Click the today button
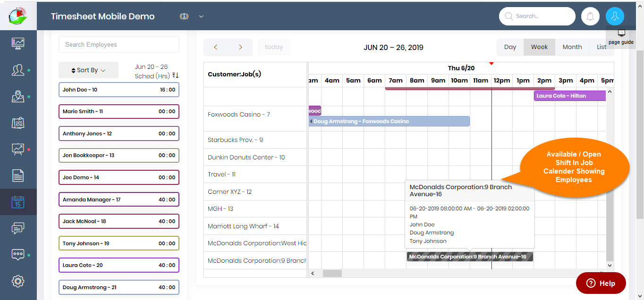The image size is (644, 300). coord(274,47)
